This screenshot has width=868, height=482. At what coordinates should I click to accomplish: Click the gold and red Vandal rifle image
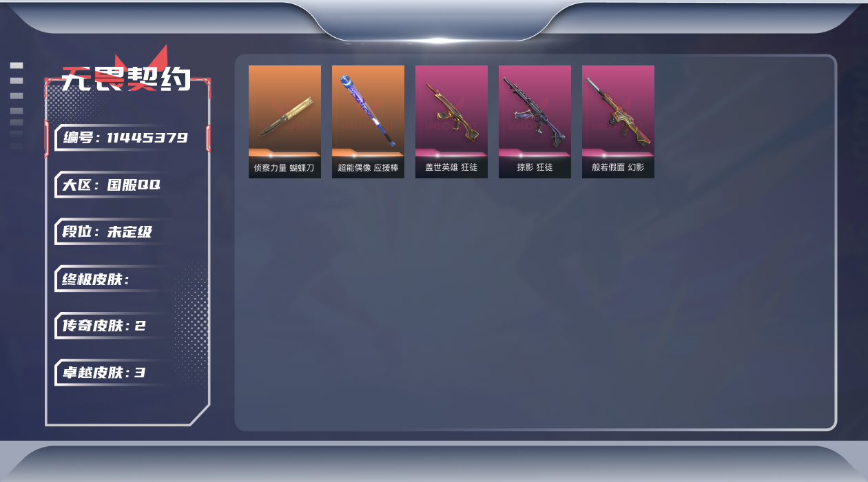451,112
